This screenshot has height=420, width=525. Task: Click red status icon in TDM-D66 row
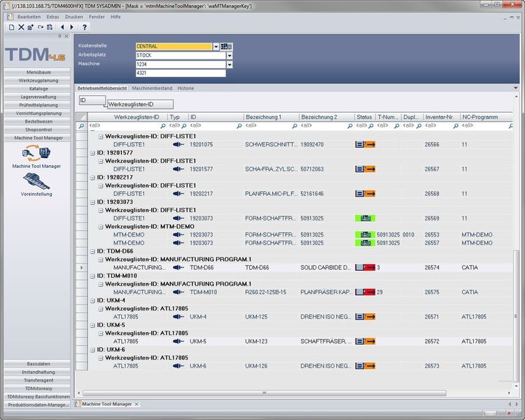pos(365,267)
